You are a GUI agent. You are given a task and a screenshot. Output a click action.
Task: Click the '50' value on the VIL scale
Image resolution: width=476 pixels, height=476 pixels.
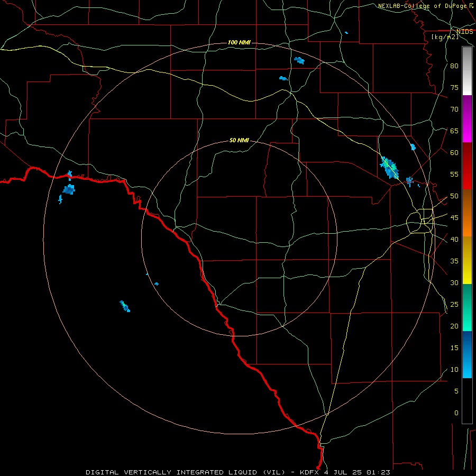click(454, 196)
